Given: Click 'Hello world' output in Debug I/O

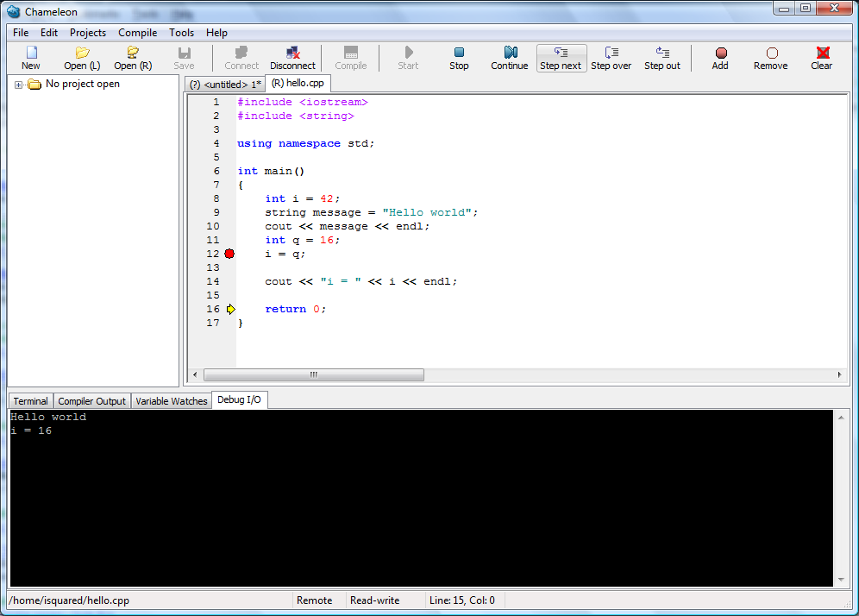Looking at the screenshot, I should tap(48, 417).
